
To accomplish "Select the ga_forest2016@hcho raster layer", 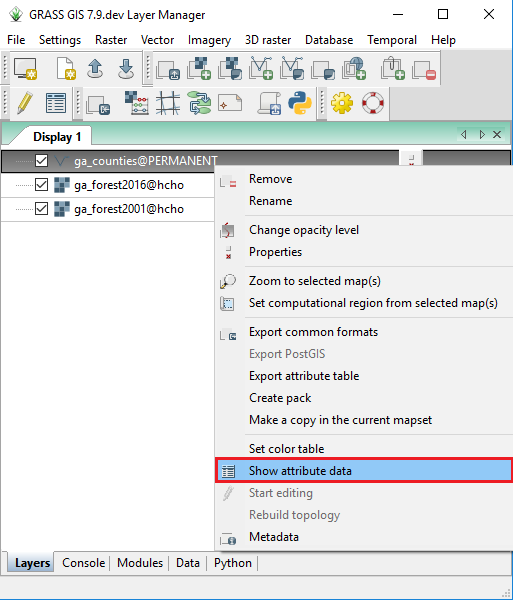I will (129, 185).
